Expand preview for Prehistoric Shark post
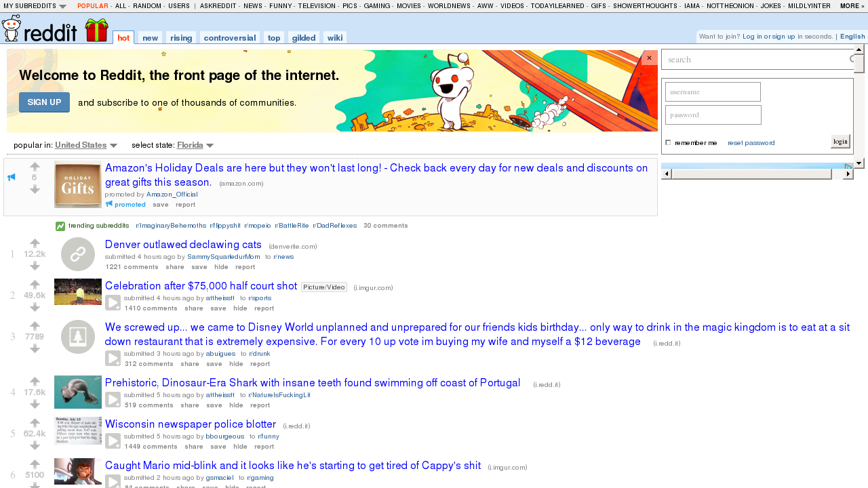 tap(113, 400)
